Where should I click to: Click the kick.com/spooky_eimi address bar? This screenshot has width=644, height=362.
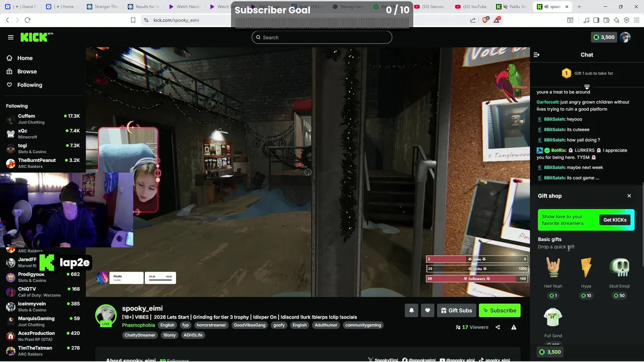point(176,20)
